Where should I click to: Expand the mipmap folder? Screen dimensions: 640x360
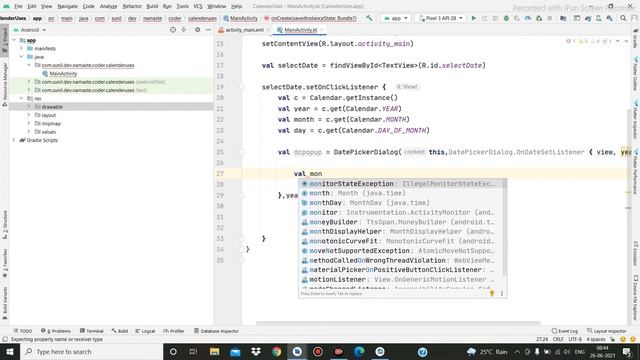pos(29,123)
